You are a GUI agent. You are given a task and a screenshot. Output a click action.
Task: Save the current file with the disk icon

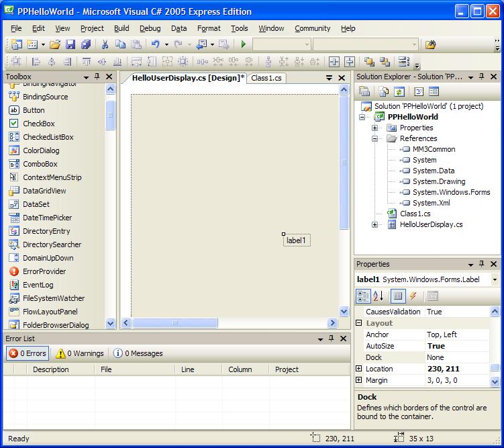(x=70, y=44)
